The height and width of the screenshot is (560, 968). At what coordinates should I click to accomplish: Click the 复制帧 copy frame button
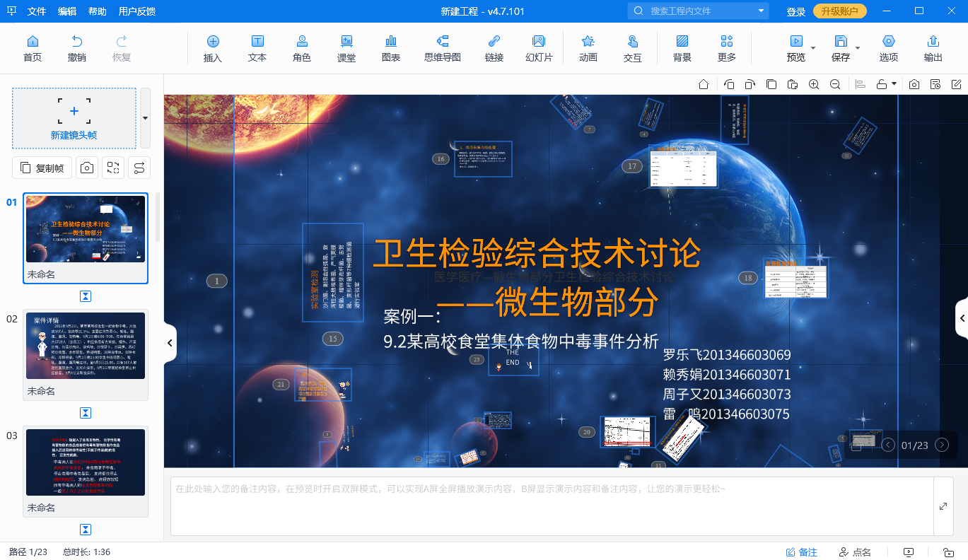click(42, 168)
